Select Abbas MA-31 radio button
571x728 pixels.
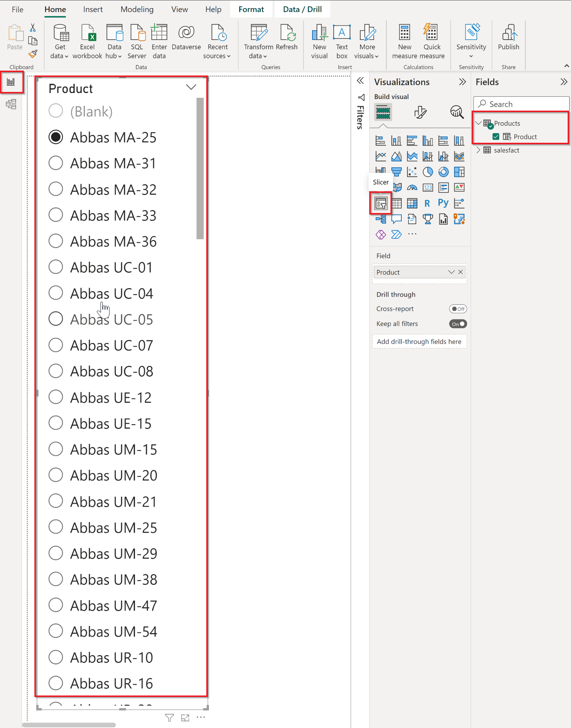pyautogui.click(x=56, y=163)
